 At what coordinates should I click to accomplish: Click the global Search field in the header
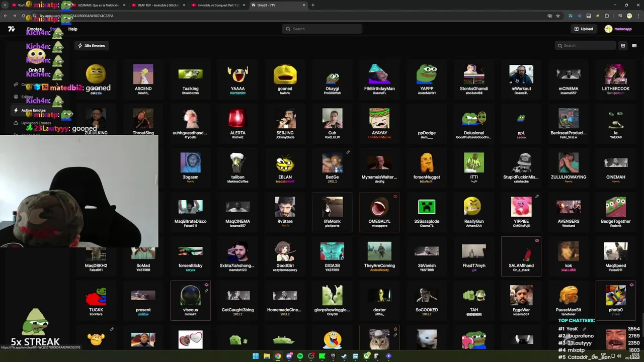322,29
